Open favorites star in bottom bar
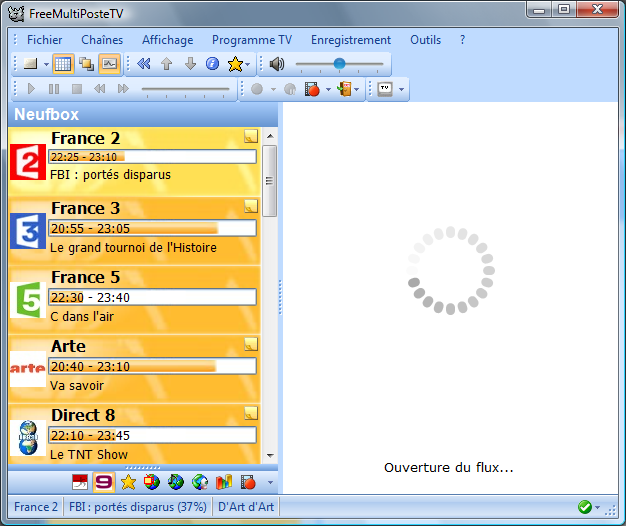 point(128,482)
